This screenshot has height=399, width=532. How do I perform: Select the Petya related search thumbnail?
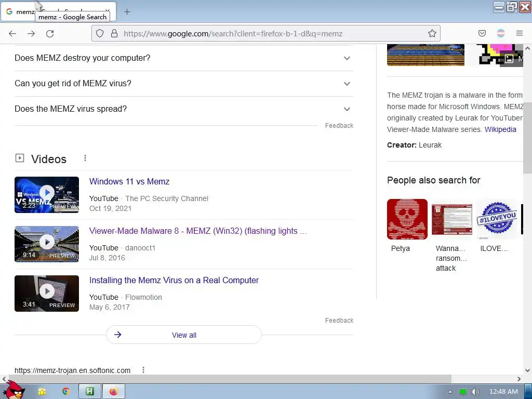coord(407,219)
